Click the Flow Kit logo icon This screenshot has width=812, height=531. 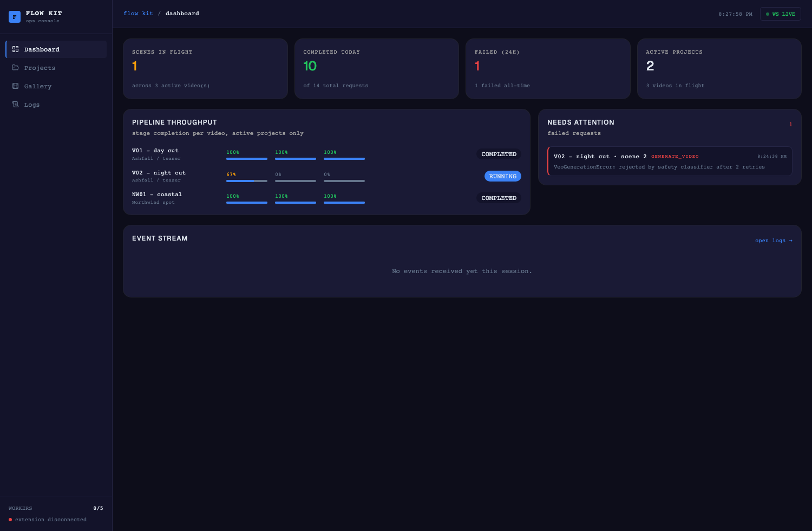coord(15,17)
